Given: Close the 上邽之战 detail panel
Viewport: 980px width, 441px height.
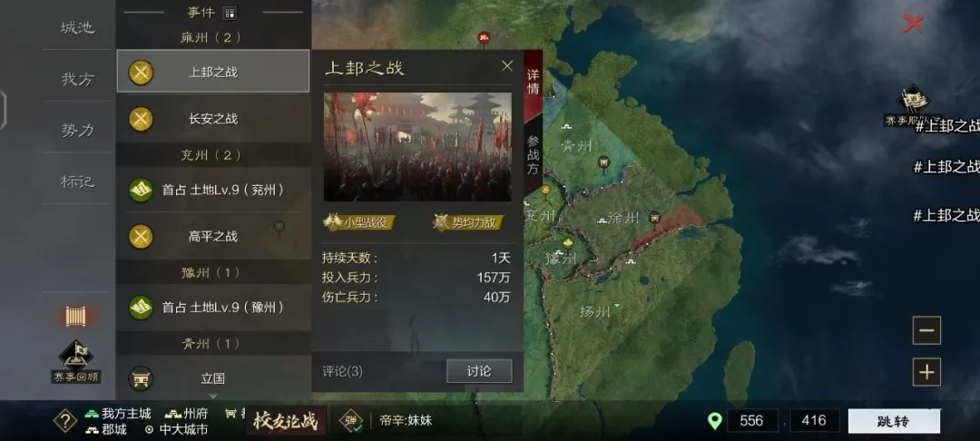Looking at the screenshot, I should click(507, 65).
